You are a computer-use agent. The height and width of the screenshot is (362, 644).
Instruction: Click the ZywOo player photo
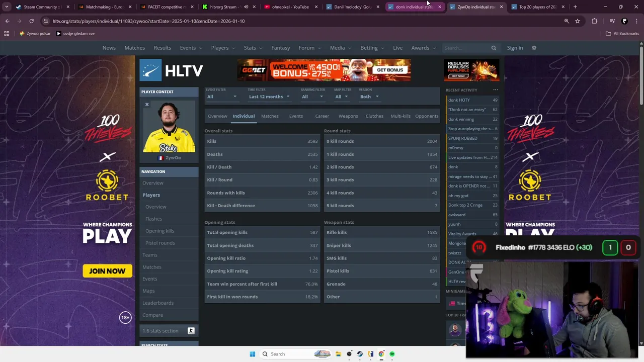169,126
